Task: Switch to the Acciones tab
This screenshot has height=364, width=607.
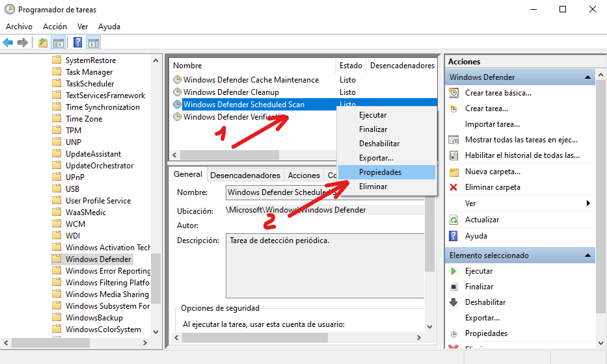Action: click(x=304, y=175)
